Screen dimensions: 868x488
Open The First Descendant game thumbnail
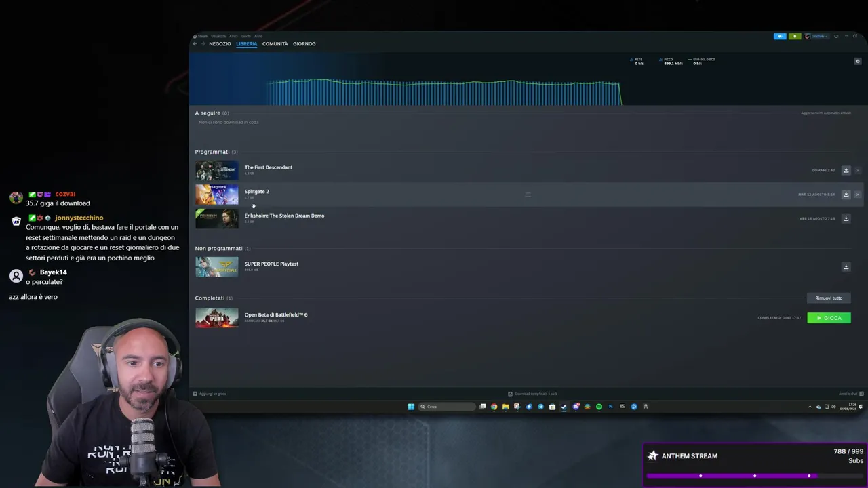click(217, 170)
